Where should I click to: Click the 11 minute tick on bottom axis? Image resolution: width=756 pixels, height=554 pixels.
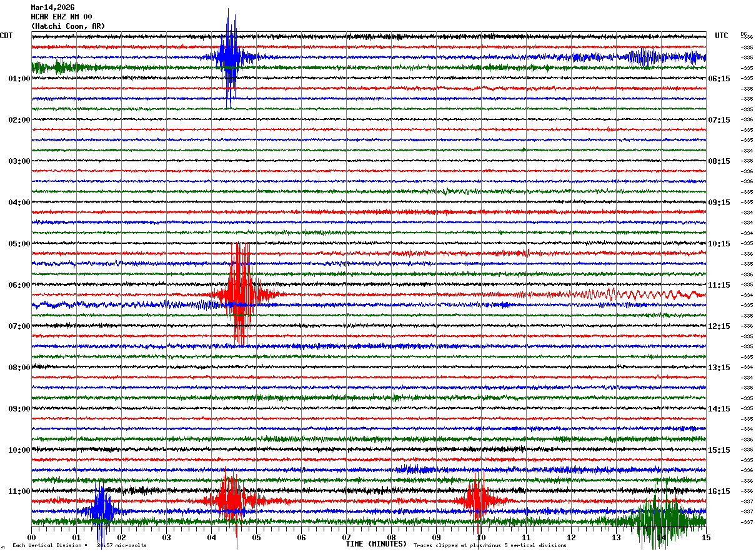(x=526, y=537)
